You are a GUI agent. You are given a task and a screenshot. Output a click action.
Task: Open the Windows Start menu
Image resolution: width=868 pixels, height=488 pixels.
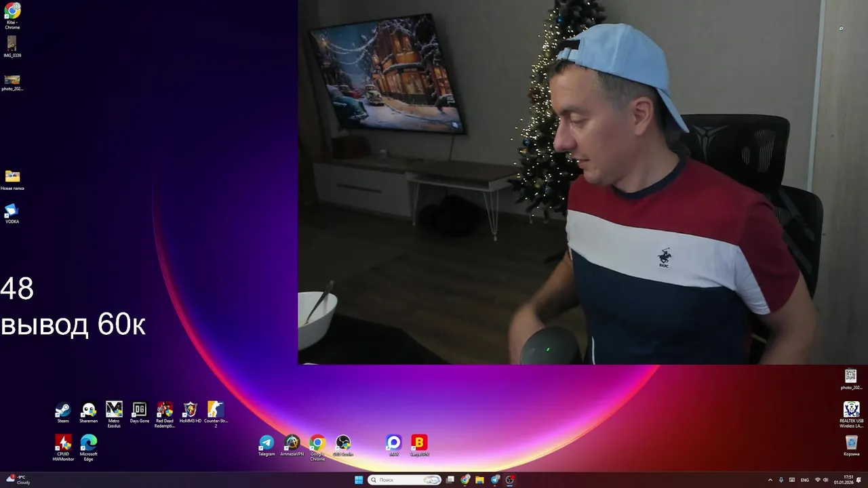click(359, 480)
